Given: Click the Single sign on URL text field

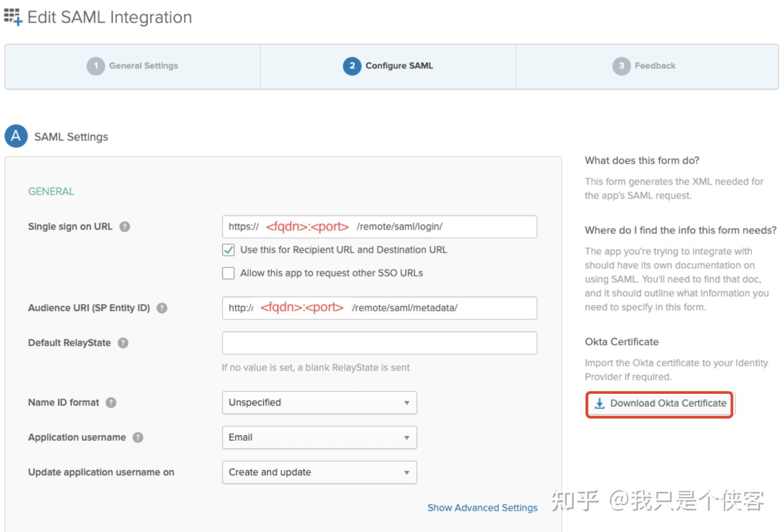Looking at the screenshot, I should click(x=379, y=226).
